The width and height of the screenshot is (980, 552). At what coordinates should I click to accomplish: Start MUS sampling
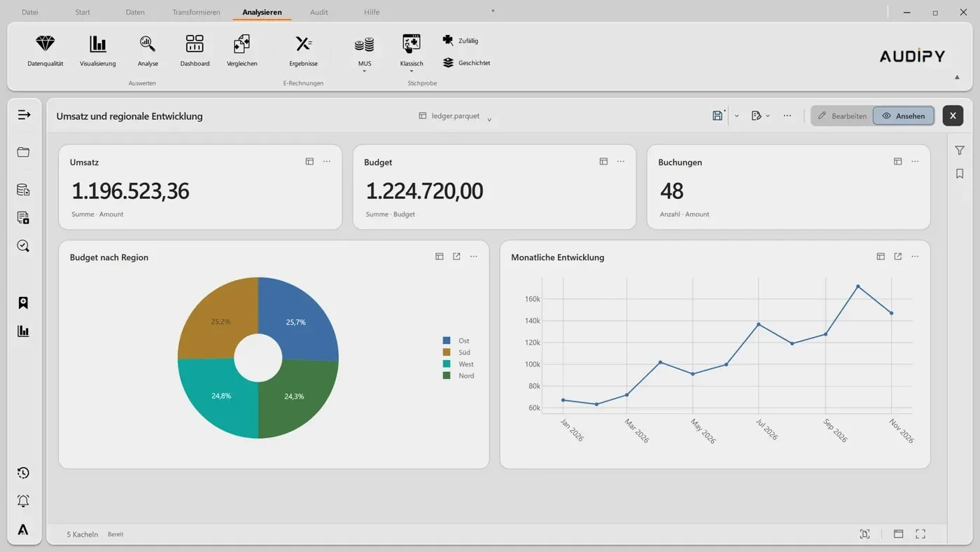364,53
